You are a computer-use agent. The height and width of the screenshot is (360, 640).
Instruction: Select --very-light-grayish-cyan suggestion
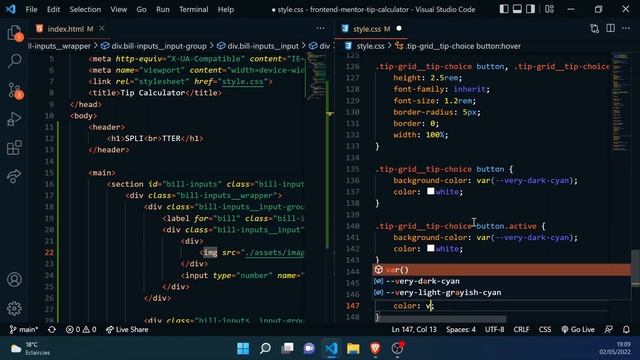(502, 293)
